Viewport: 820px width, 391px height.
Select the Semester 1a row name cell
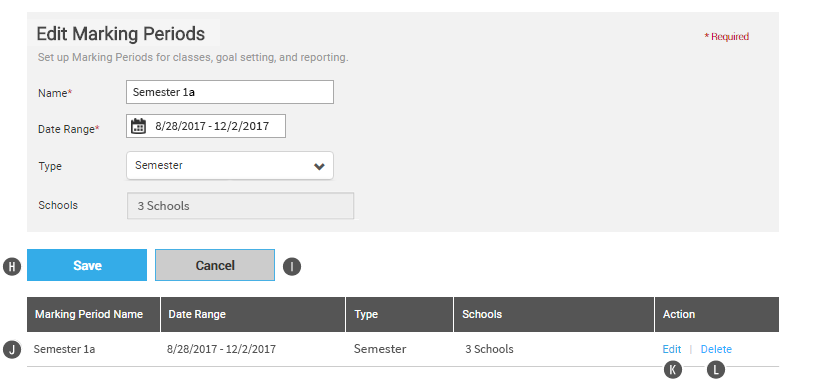point(64,349)
